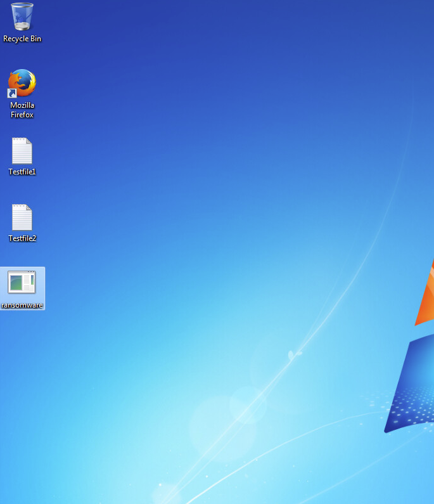Viewport: 434px width, 504px height.
Task: Click the "Testfile1" file name label
Action: [x=22, y=172]
